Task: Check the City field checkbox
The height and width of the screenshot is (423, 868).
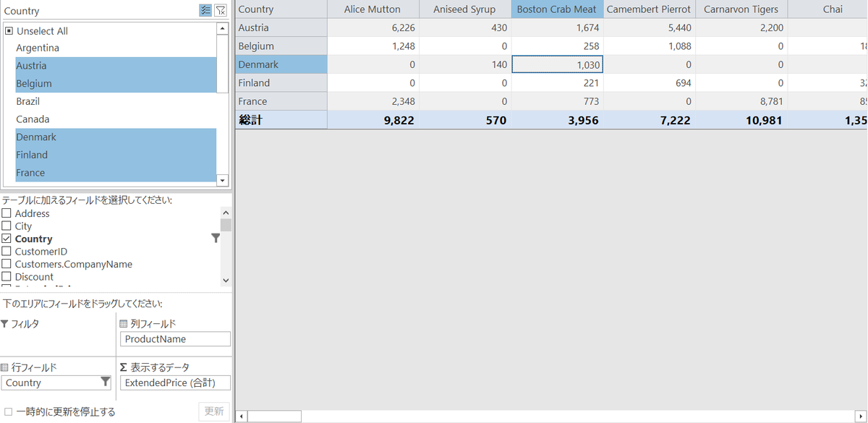Action: [7, 226]
